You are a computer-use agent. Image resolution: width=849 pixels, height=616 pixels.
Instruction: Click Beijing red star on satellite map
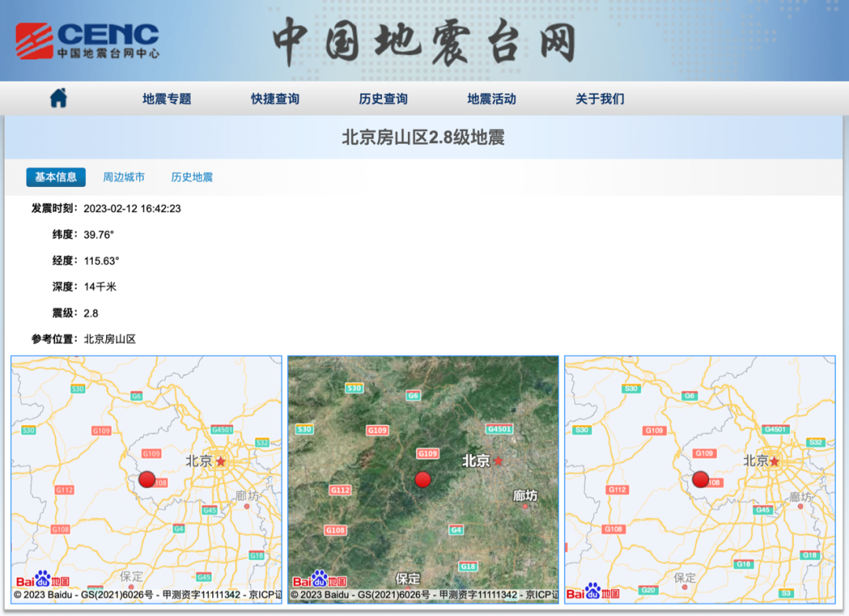498,460
